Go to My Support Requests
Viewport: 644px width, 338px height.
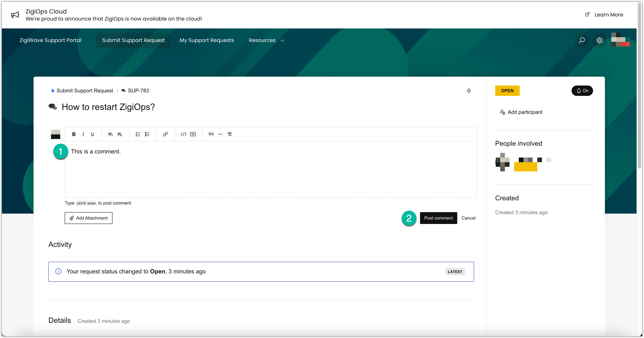click(207, 40)
